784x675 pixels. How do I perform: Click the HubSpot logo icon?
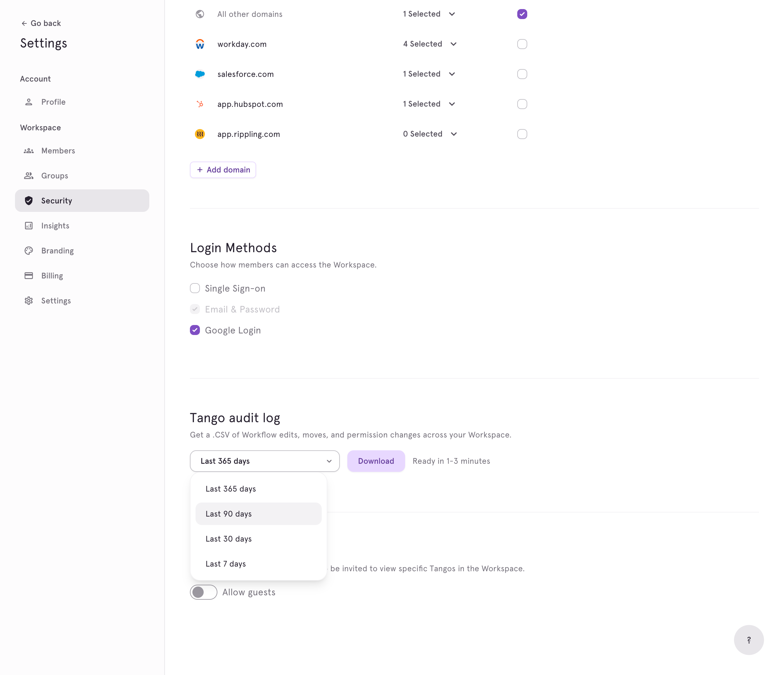pos(200,104)
